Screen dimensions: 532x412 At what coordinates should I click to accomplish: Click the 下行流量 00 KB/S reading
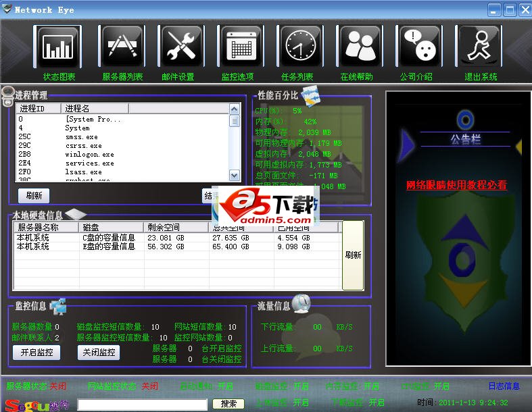click(x=307, y=327)
